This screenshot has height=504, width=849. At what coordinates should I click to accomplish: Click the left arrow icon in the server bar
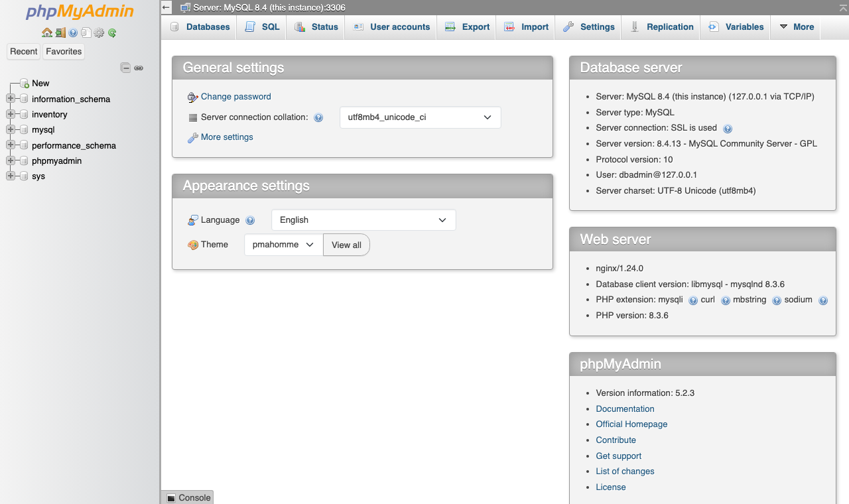(x=166, y=7)
